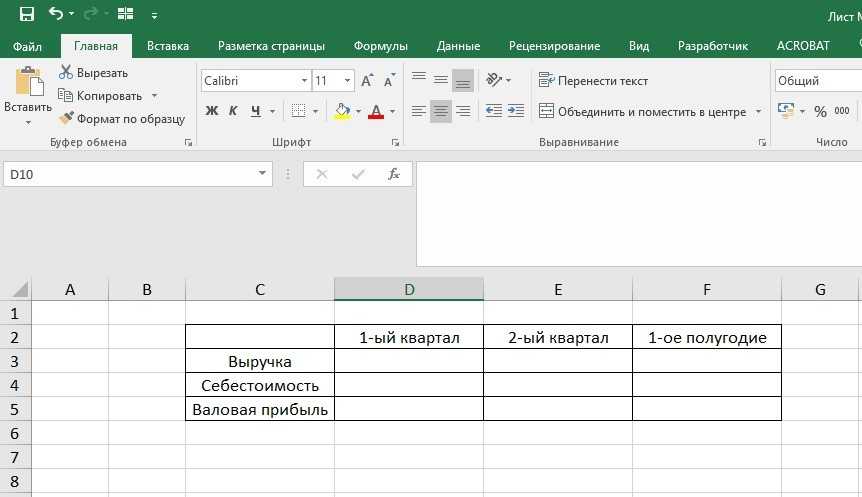Click the Undo arrow icon
862x497 pixels.
pyautogui.click(x=57, y=15)
